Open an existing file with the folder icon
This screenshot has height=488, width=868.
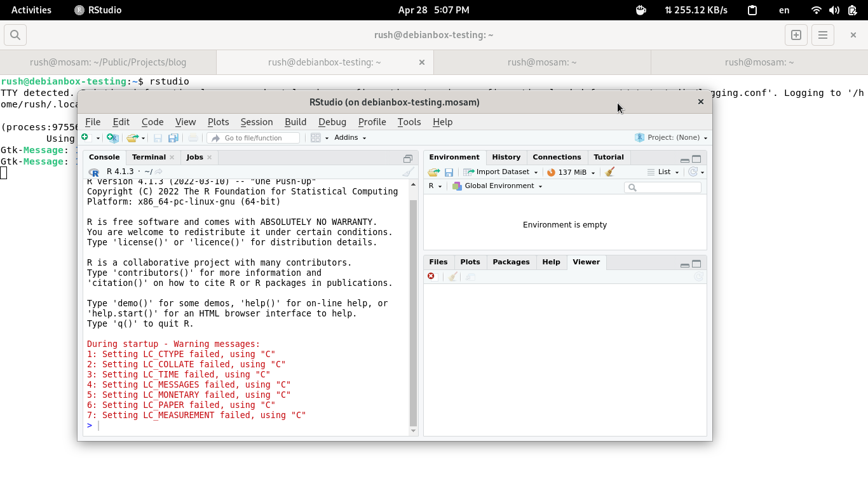(133, 137)
